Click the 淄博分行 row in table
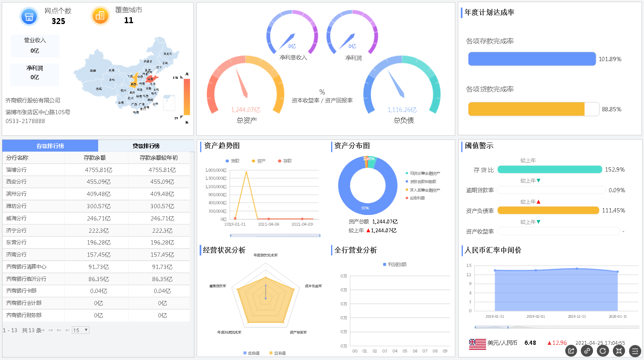Image resolution: width=644 pixels, height=360 pixels. click(x=96, y=170)
